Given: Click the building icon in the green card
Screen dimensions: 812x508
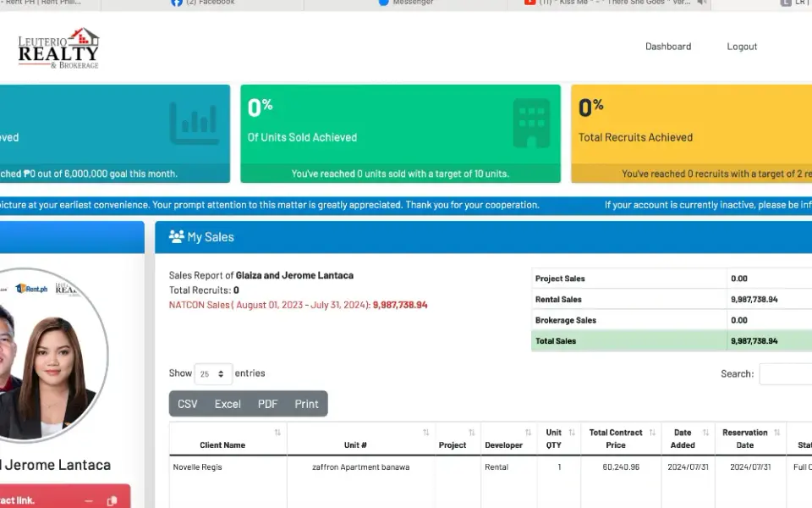Looking at the screenshot, I should 531,123.
